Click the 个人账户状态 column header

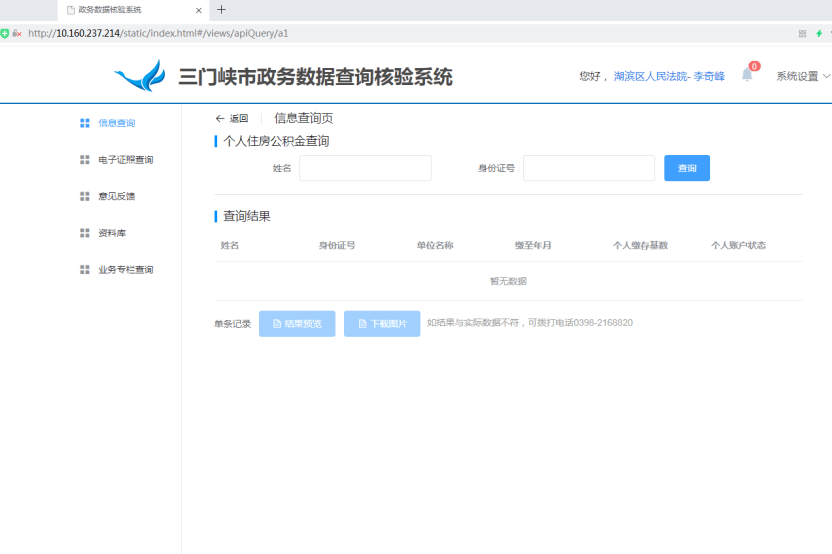(739, 245)
